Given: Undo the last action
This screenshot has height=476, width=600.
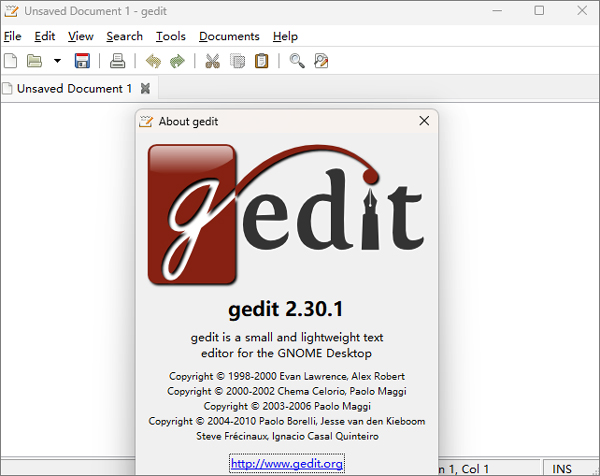Looking at the screenshot, I should click(x=153, y=61).
